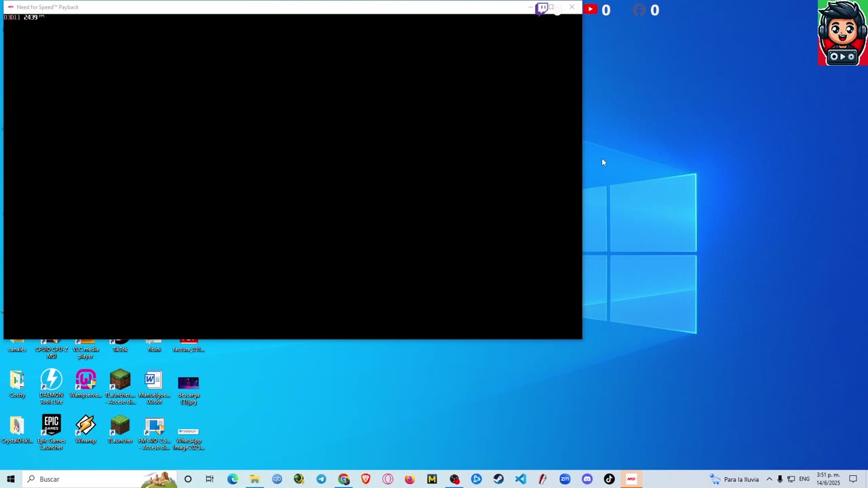Image resolution: width=868 pixels, height=488 pixels.
Task: Click the YouTube counter overlay icon
Action: [591, 9]
